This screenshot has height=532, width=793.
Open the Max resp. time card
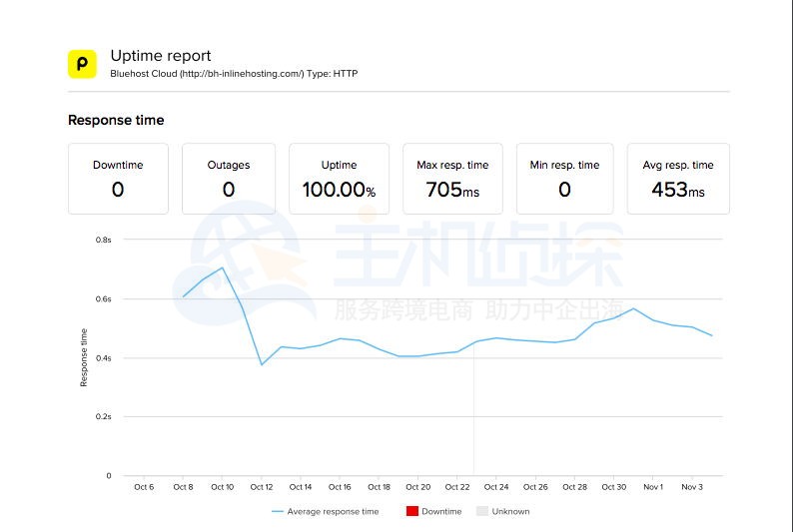(452, 179)
